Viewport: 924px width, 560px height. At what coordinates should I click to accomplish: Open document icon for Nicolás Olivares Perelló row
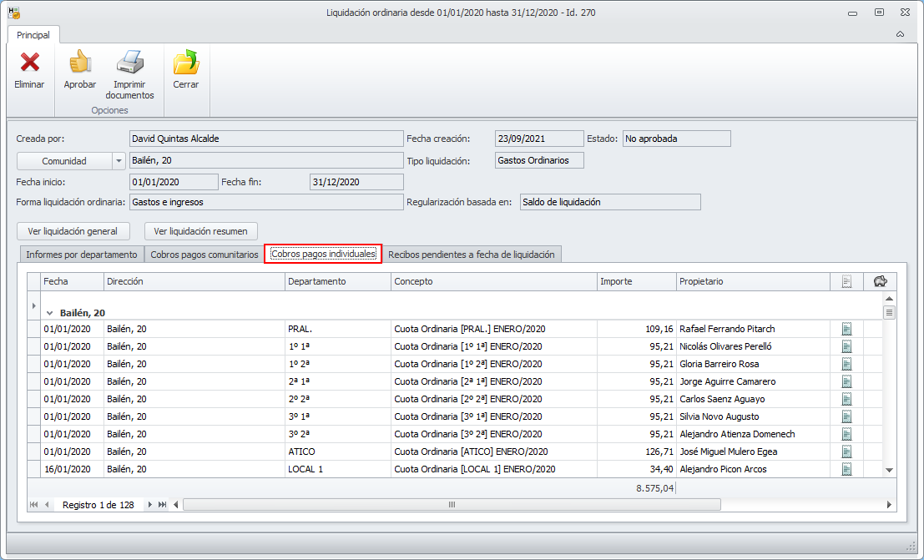pos(847,346)
